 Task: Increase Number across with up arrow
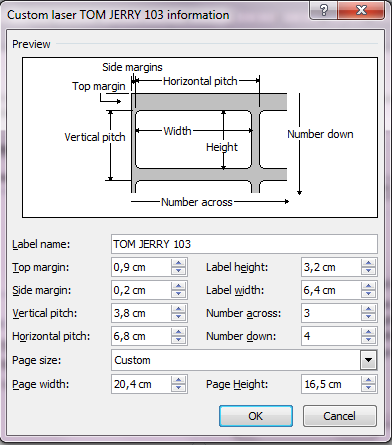pyautogui.click(x=368, y=309)
